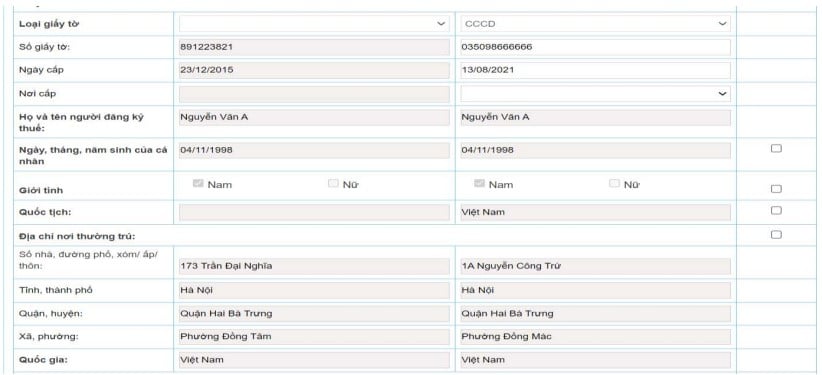822x375 pixels.
Task: Click Phường Đồng Mác field
Action: coord(595,337)
